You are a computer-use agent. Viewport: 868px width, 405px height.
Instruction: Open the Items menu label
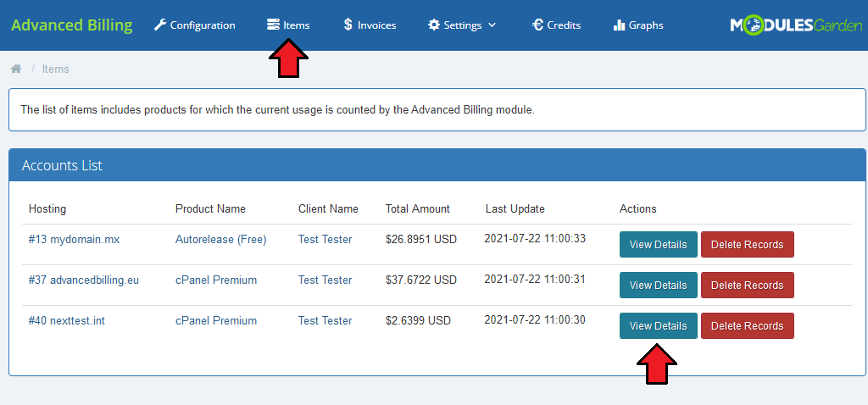[x=296, y=25]
